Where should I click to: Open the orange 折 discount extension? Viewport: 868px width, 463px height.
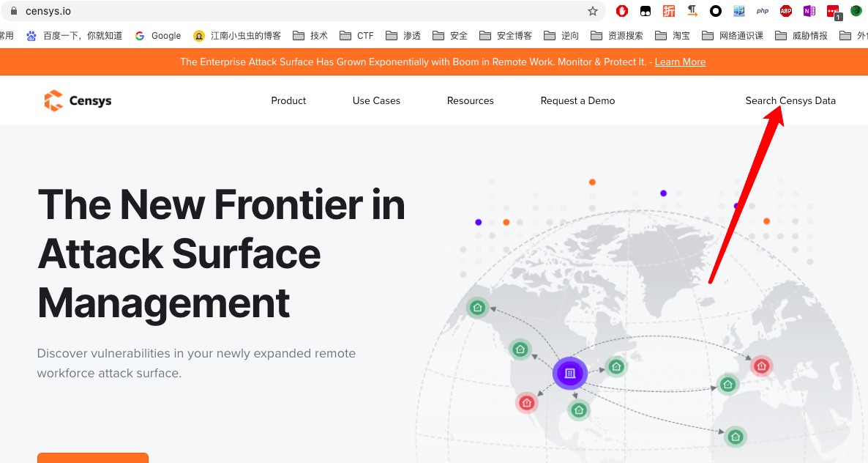669,11
